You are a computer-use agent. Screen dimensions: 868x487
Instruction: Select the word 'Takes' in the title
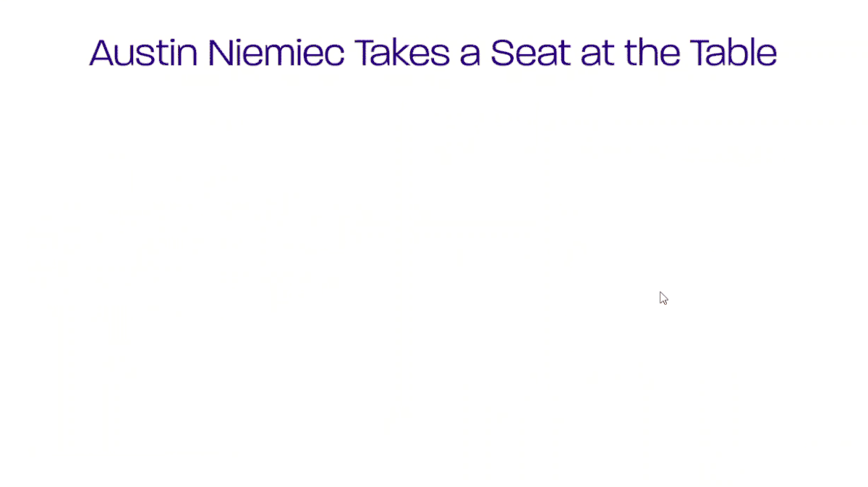point(401,52)
